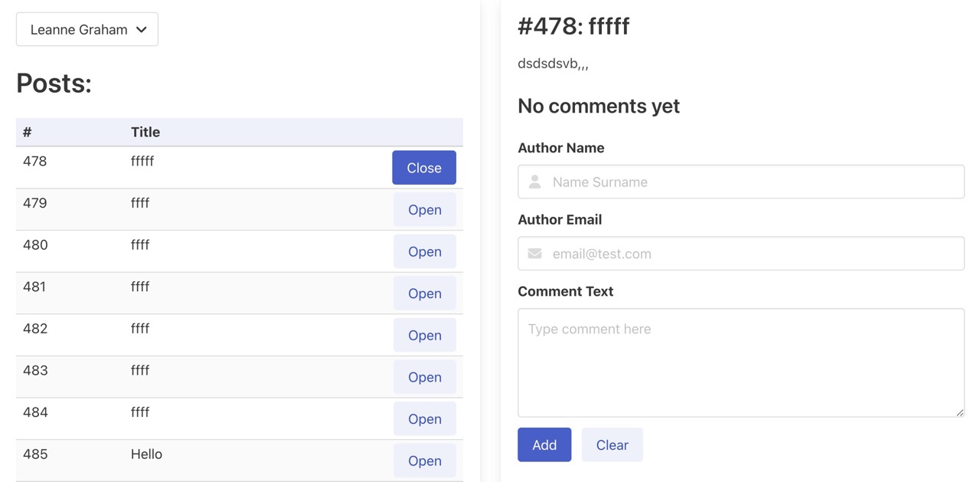This screenshot has width=980, height=482.
Task: Open post 480 details
Action: 424,251
